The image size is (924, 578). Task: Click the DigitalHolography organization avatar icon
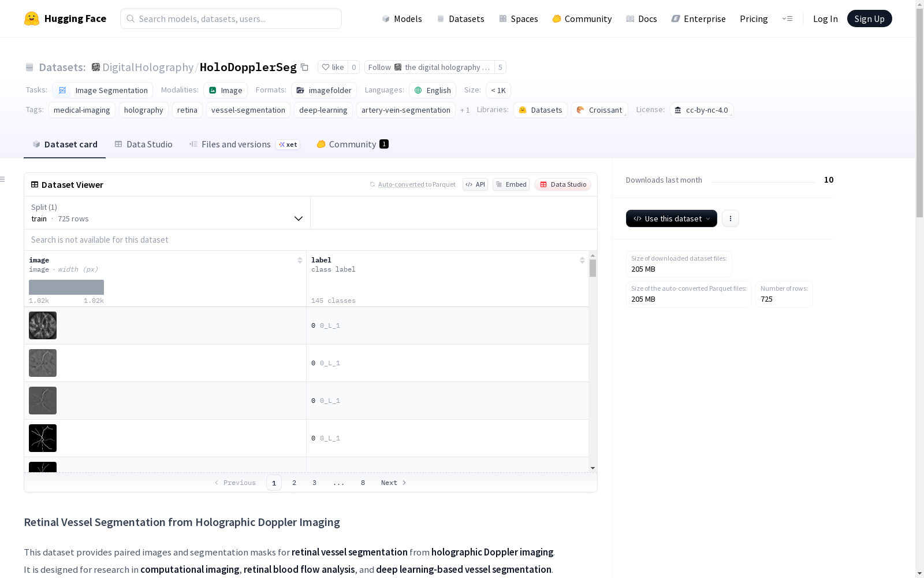[96, 67]
